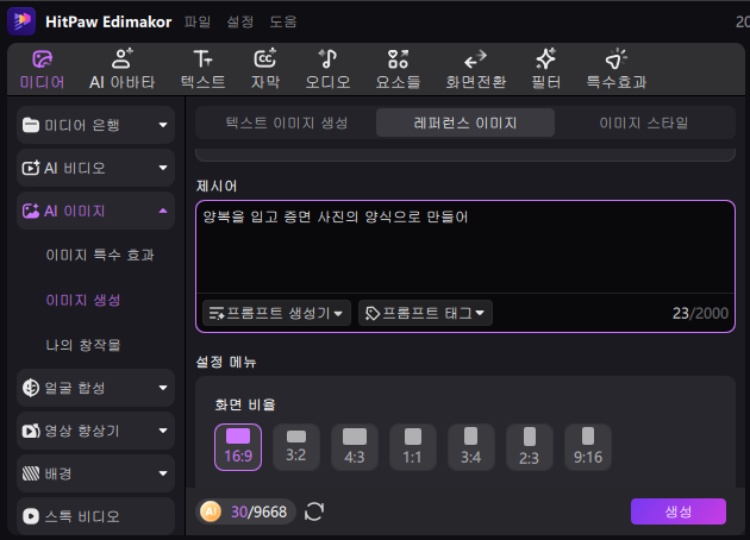This screenshot has height=540, width=750.
Task: Click the 설정 메뉴 heading
Action: [226, 362]
